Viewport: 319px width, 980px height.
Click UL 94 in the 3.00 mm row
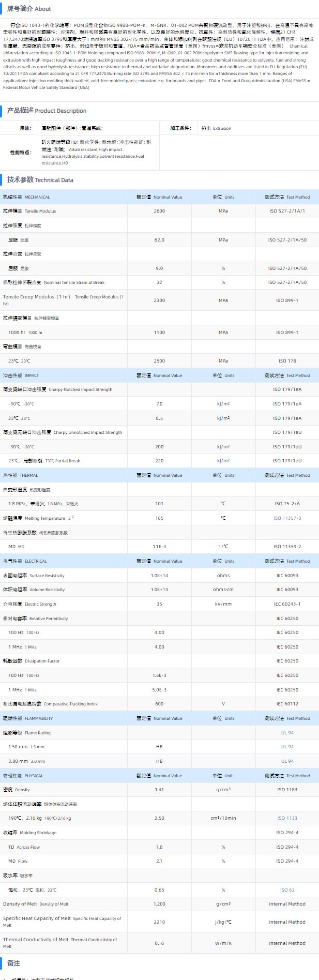(x=287, y=761)
